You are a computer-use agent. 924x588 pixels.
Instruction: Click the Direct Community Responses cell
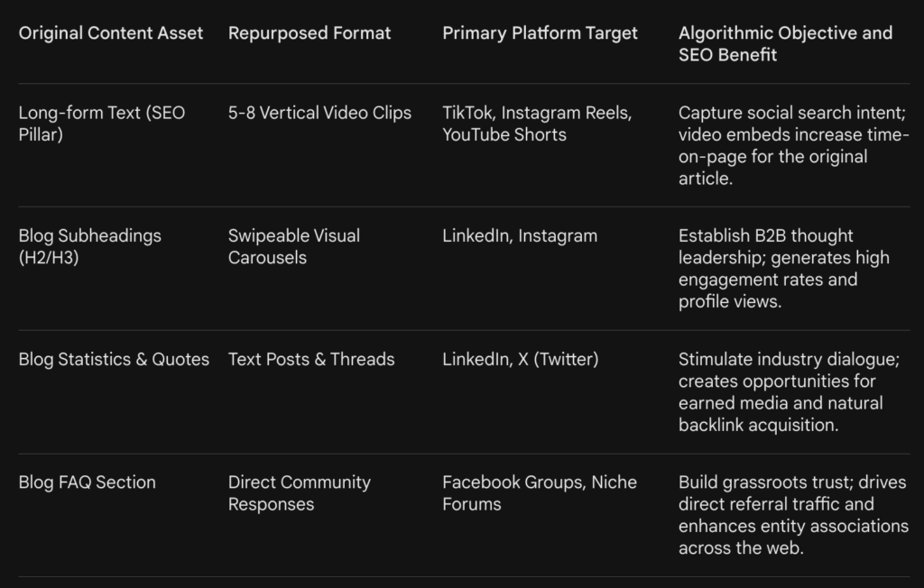(299, 493)
